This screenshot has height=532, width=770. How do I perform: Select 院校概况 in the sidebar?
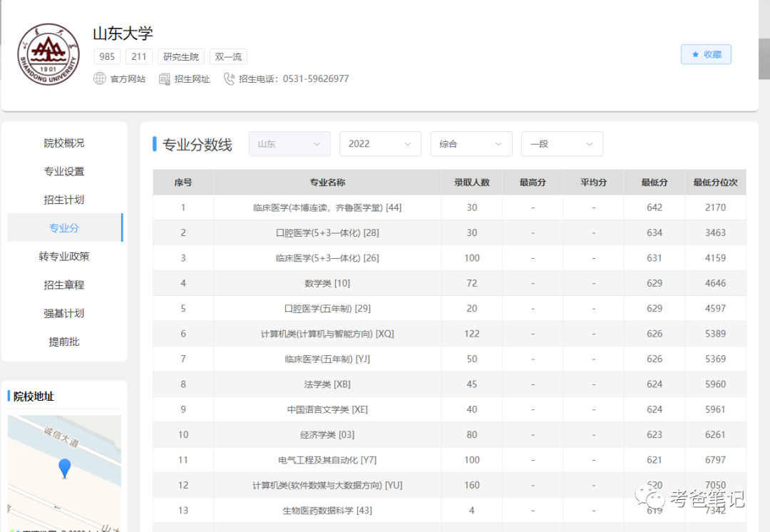tap(64, 143)
